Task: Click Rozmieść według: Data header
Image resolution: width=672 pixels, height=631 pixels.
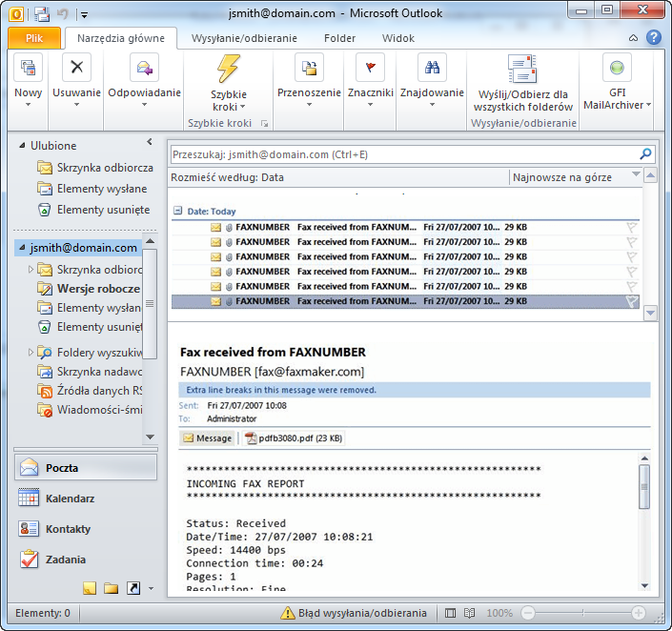Action: (x=227, y=177)
